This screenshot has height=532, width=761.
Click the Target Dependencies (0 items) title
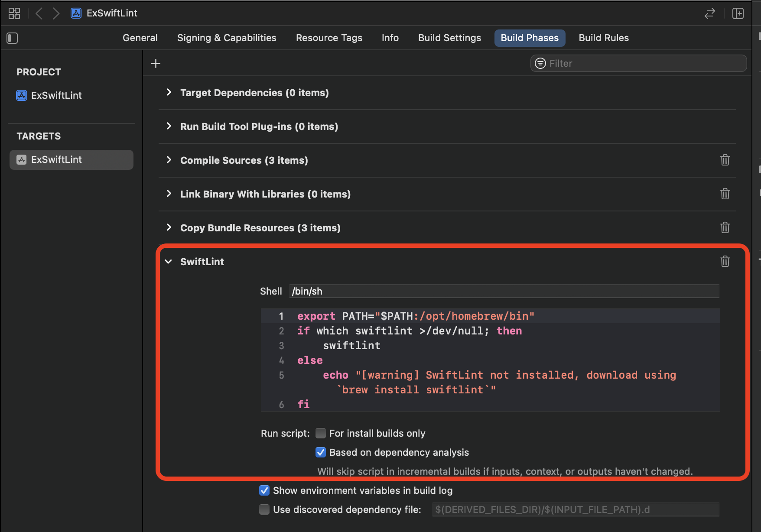click(x=254, y=93)
